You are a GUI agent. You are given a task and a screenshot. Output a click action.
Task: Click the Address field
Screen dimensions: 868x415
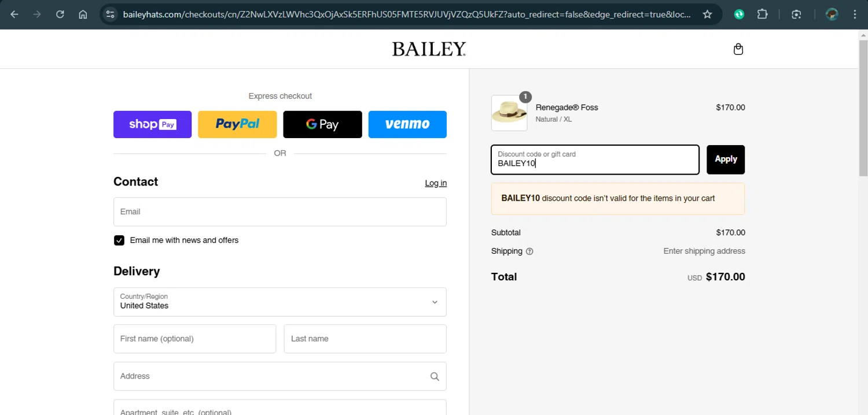[x=280, y=376]
